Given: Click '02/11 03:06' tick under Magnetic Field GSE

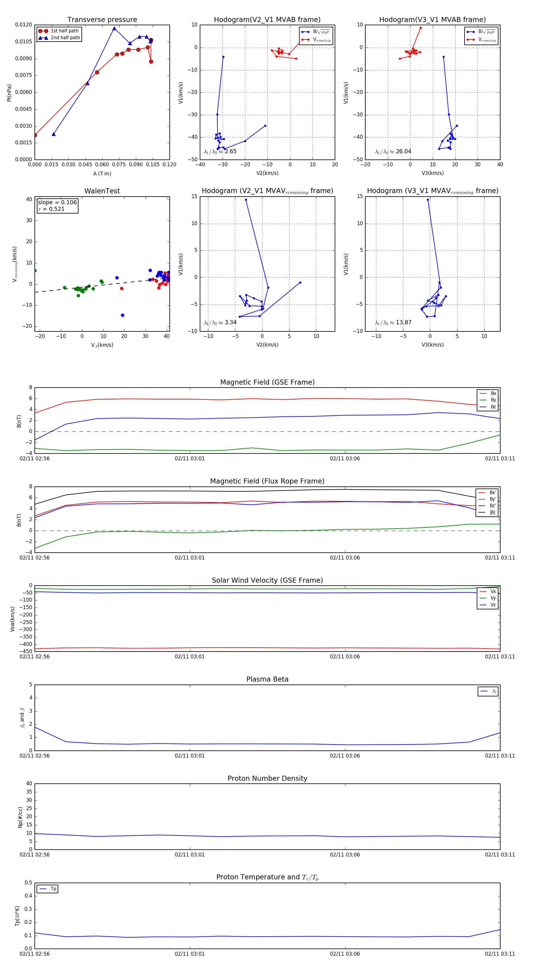Looking at the screenshot, I should coord(344,459).
